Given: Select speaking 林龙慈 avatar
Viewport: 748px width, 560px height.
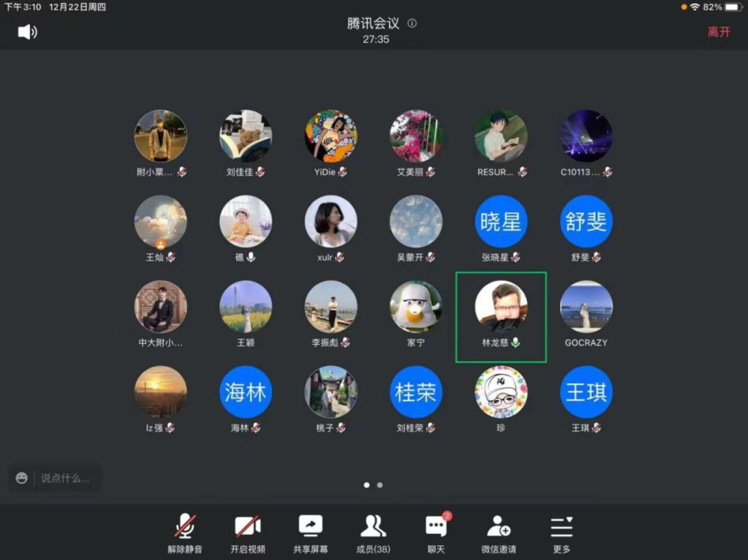Looking at the screenshot, I should [x=501, y=307].
